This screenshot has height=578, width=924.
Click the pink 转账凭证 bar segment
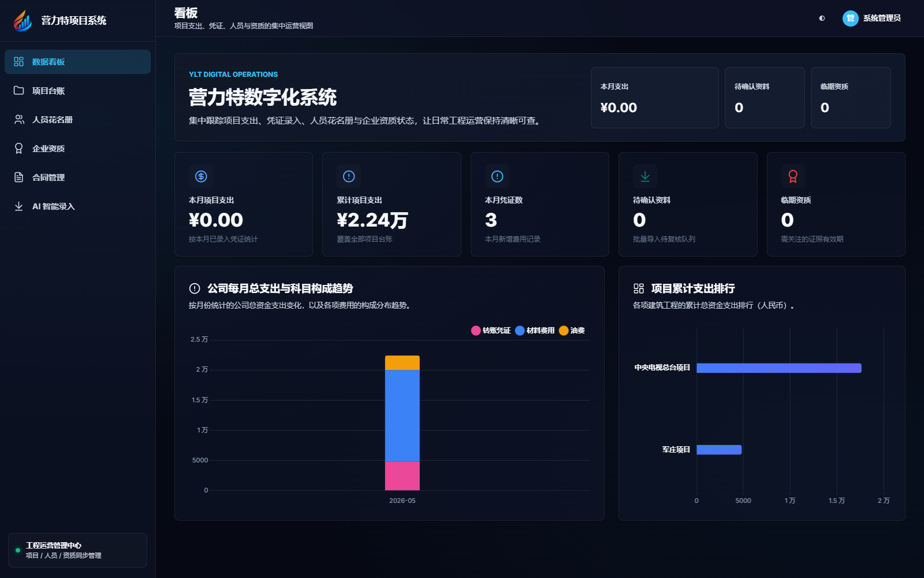(403, 476)
